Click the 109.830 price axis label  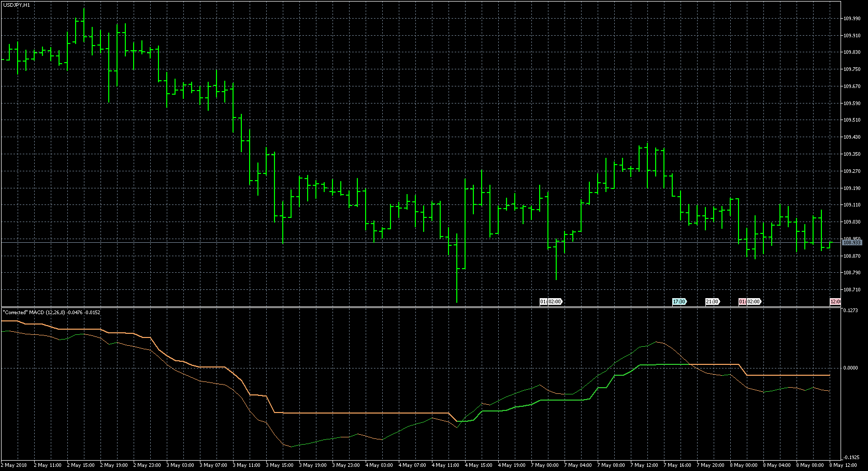click(x=852, y=52)
